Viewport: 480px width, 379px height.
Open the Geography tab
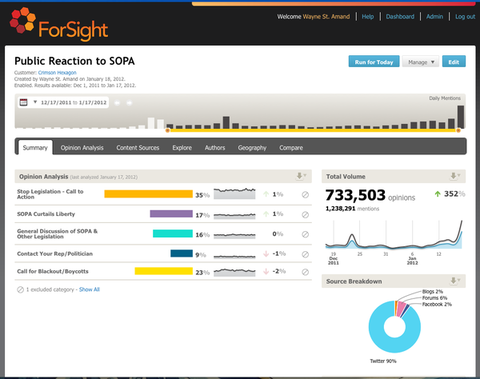(x=252, y=148)
